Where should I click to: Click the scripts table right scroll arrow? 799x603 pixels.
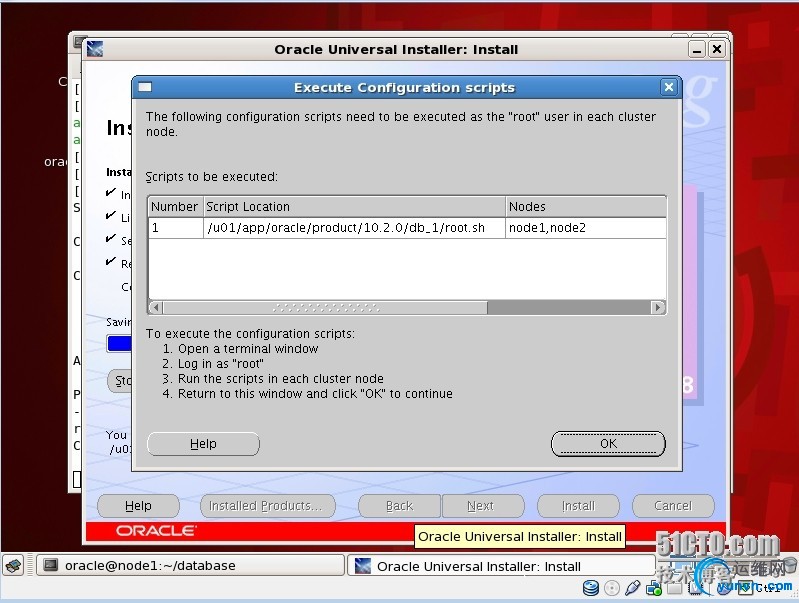(x=658, y=307)
